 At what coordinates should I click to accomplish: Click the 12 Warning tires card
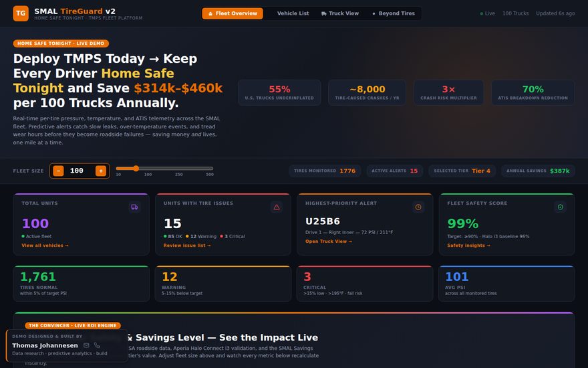[x=223, y=284]
